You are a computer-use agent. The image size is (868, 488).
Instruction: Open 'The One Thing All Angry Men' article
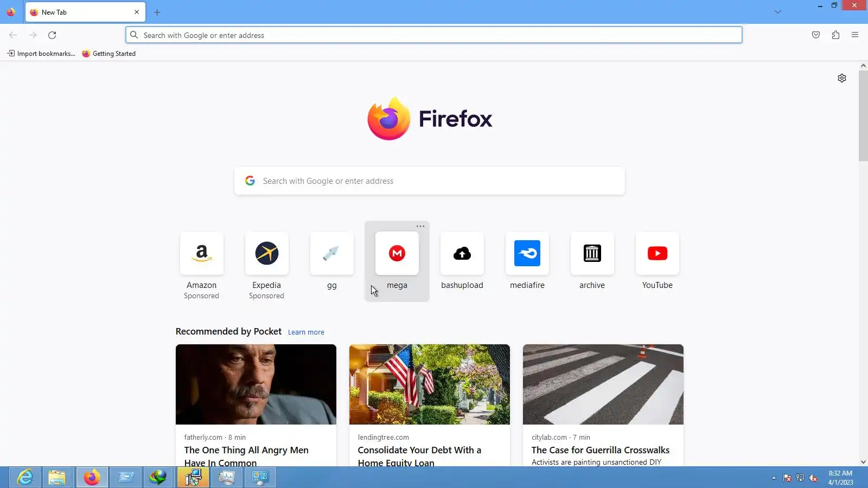pos(246,457)
